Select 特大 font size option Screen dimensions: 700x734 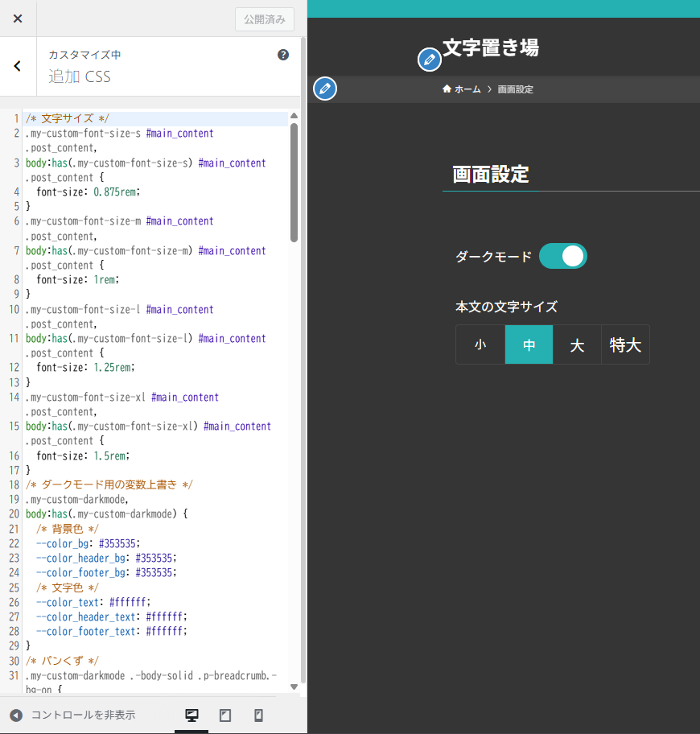(x=625, y=345)
